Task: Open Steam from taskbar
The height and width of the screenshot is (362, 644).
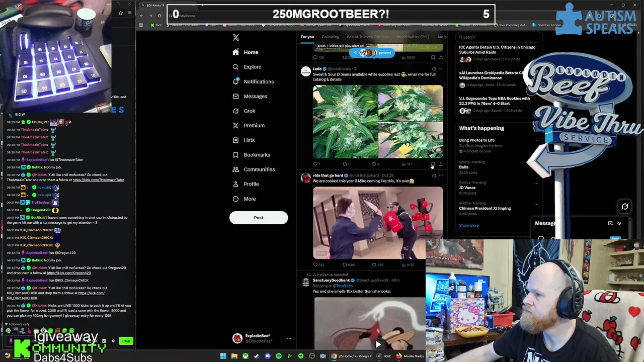Action: [x=256, y=356]
